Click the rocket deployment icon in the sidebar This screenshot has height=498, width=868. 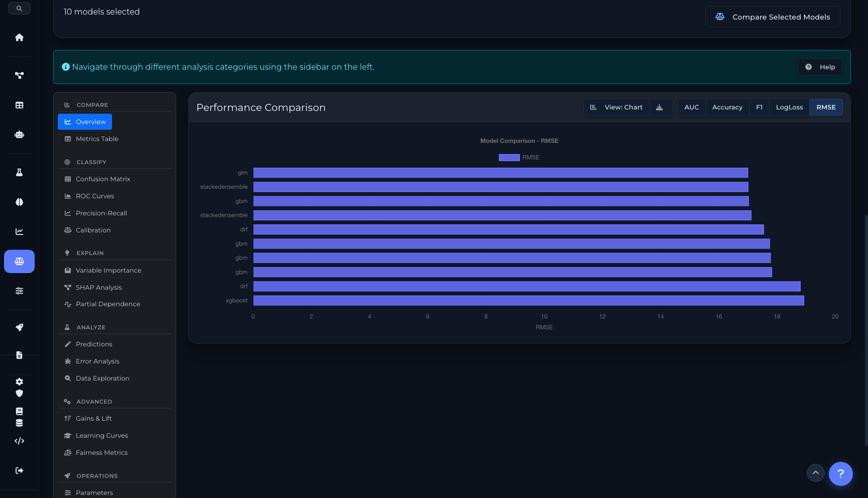click(19, 327)
